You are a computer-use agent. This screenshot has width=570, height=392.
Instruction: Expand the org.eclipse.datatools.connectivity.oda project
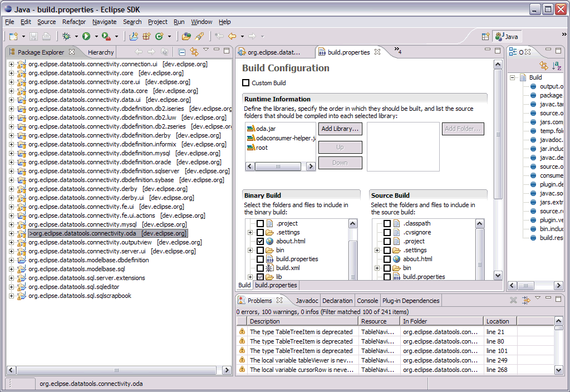click(x=11, y=233)
